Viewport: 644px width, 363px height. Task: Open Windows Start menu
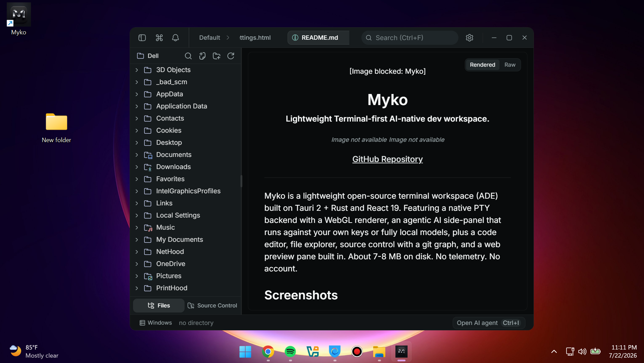245,352
